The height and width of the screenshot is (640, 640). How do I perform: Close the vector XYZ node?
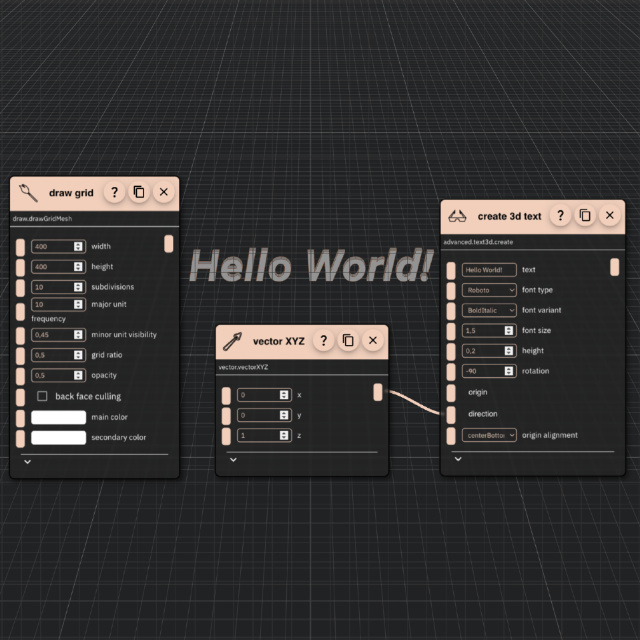tap(373, 340)
